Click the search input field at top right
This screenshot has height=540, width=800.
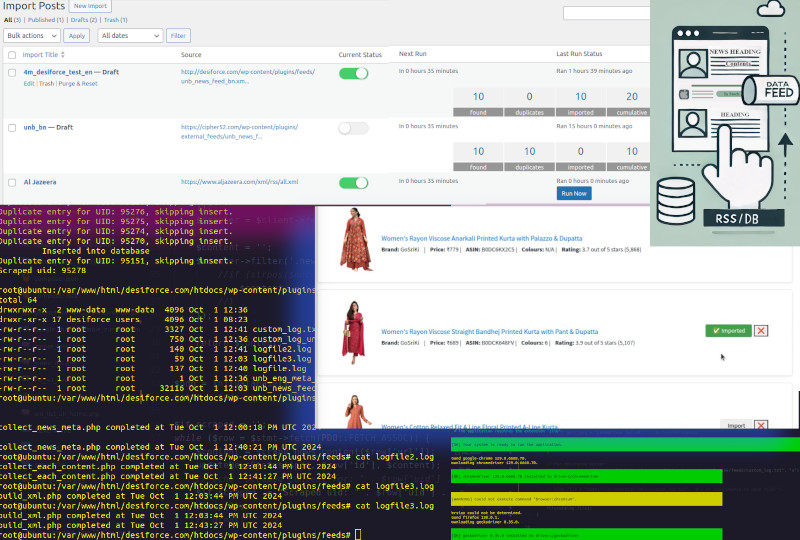607,13
